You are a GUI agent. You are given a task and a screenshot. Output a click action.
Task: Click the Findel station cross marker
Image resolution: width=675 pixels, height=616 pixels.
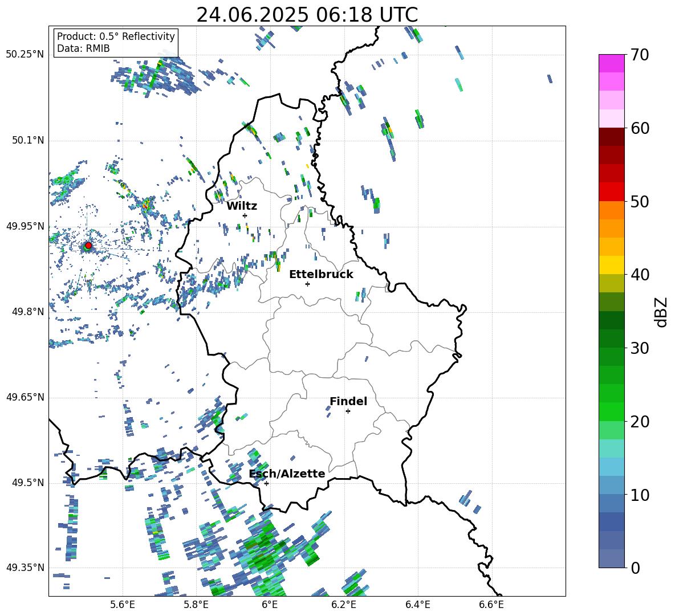click(348, 411)
